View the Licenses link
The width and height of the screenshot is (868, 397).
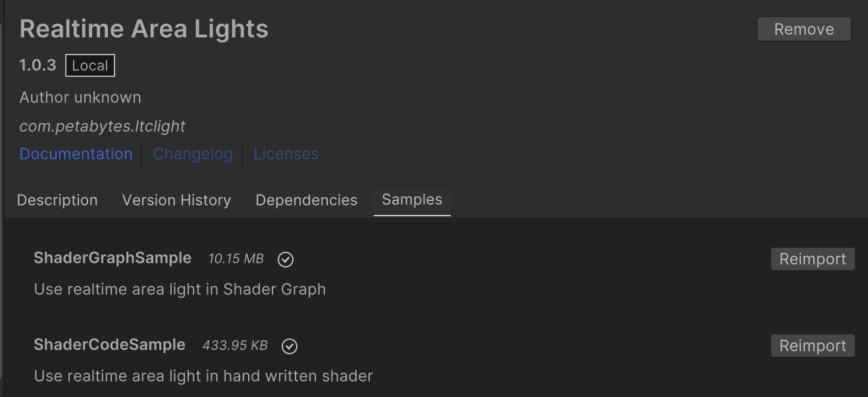286,154
